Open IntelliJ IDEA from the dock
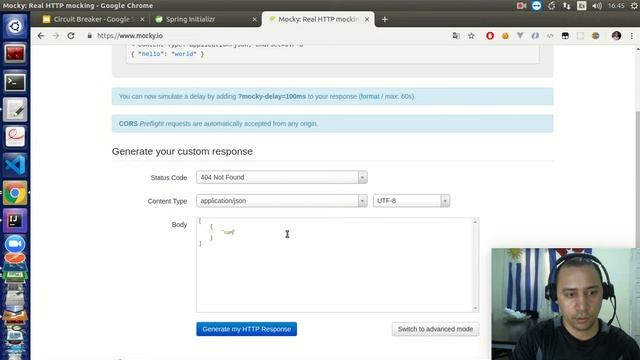Screen dimensions: 640x360 (15, 220)
